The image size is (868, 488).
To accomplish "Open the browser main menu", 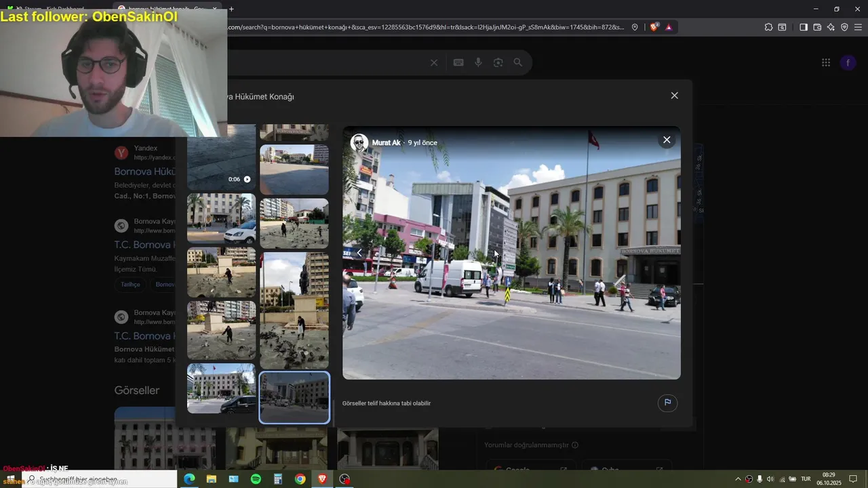I will (859, 27).
